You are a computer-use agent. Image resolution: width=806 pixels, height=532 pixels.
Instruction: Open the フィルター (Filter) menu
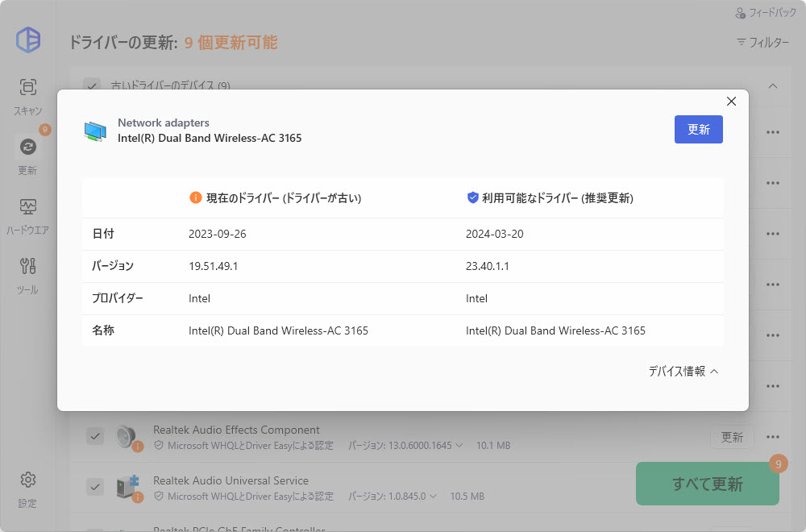762,42
